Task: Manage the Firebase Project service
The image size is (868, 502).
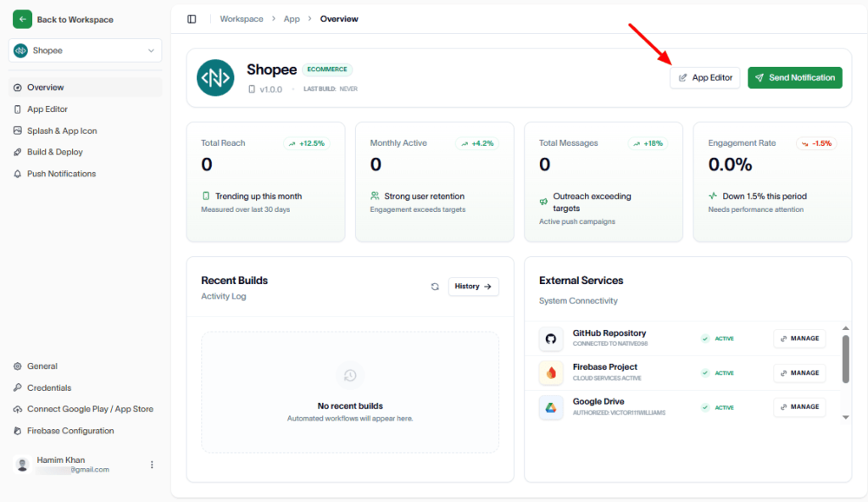Action: (x=799, y=373)
